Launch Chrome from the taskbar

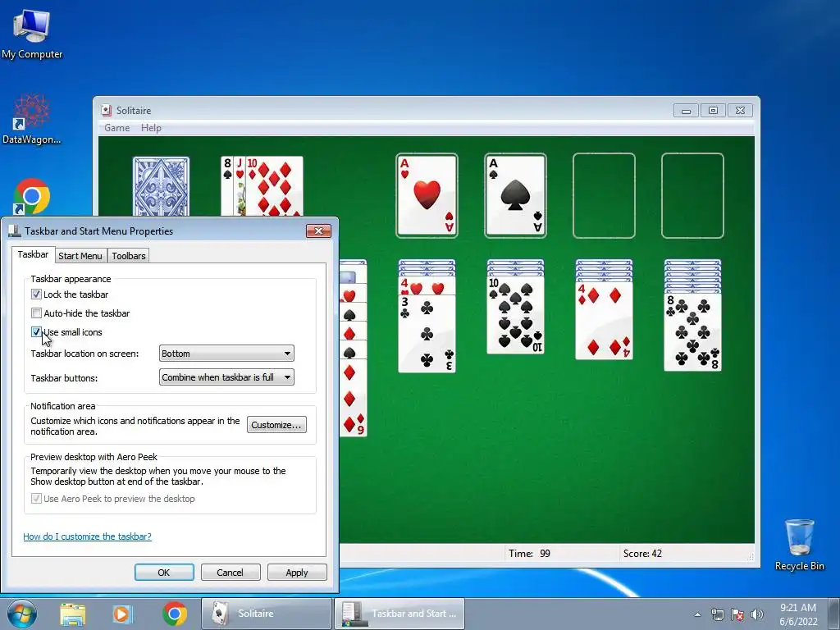(x=174, y=614)
